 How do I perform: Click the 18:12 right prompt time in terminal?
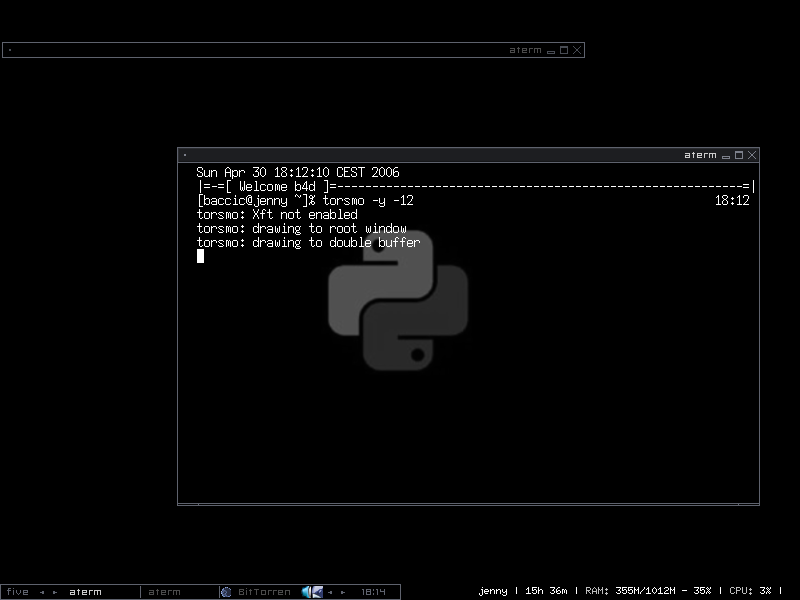pyautogui.click(x=732, y=201)
